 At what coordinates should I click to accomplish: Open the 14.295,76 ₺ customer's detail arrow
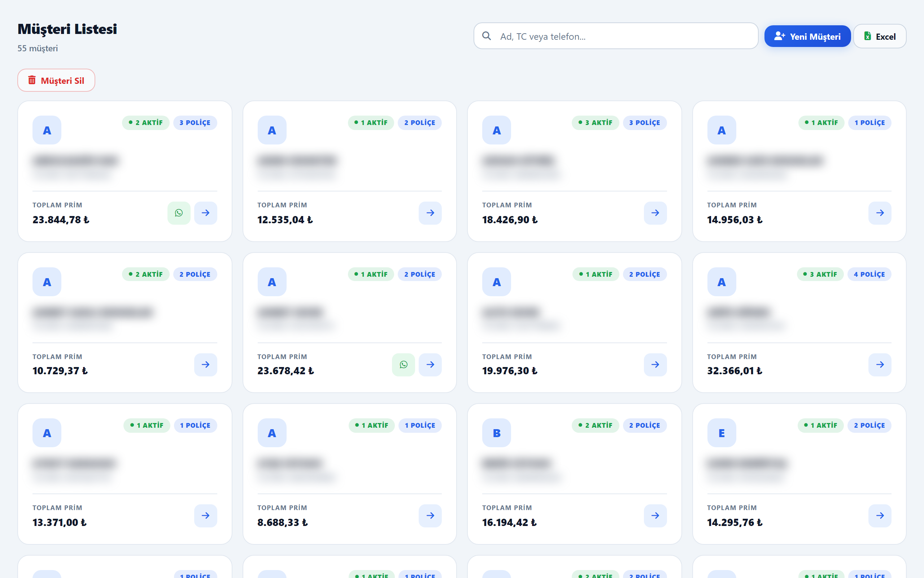tap(880, 516)
